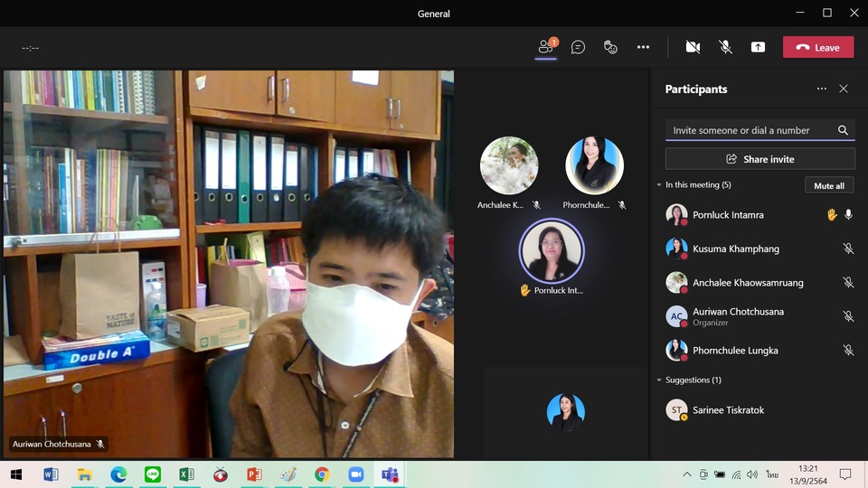Image resolution: width=868 pixels, height=488 pixels.
Task: Click muted mic icon next to Phornchule...
Action: [x=622, y=205]
